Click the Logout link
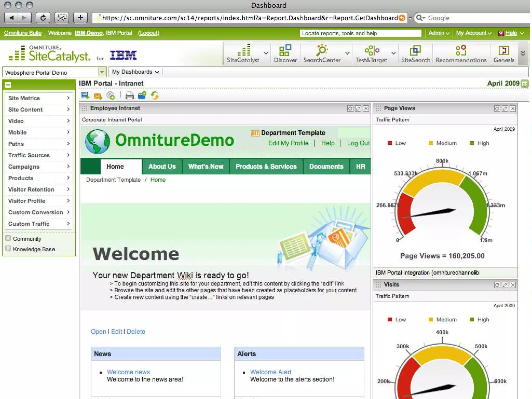Screen dimensions: 532x399 [x=149, y=33]
